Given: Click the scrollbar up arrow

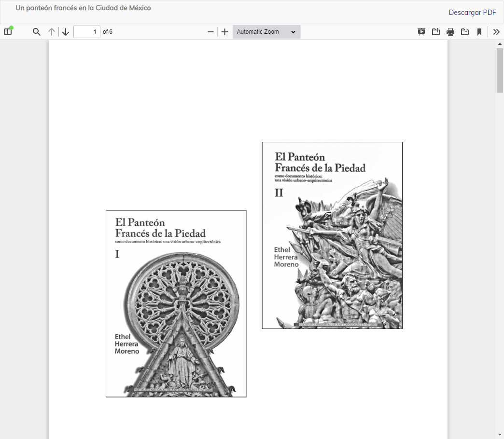Looking at the screenshot, I should click(x=500, y=44).
